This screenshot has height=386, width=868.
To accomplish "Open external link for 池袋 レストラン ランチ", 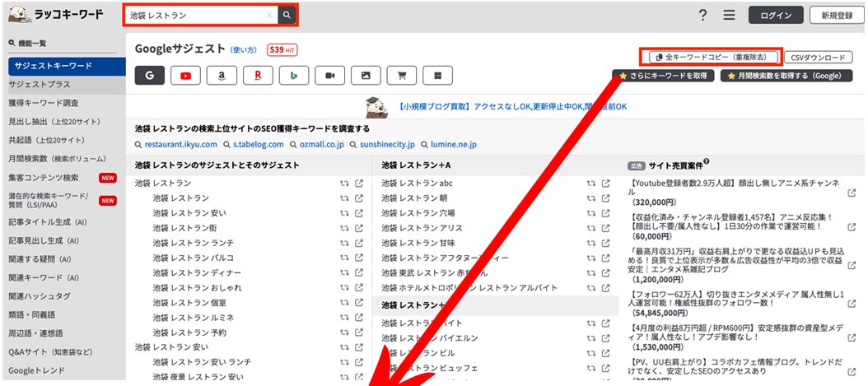I will tap(359, 243).
